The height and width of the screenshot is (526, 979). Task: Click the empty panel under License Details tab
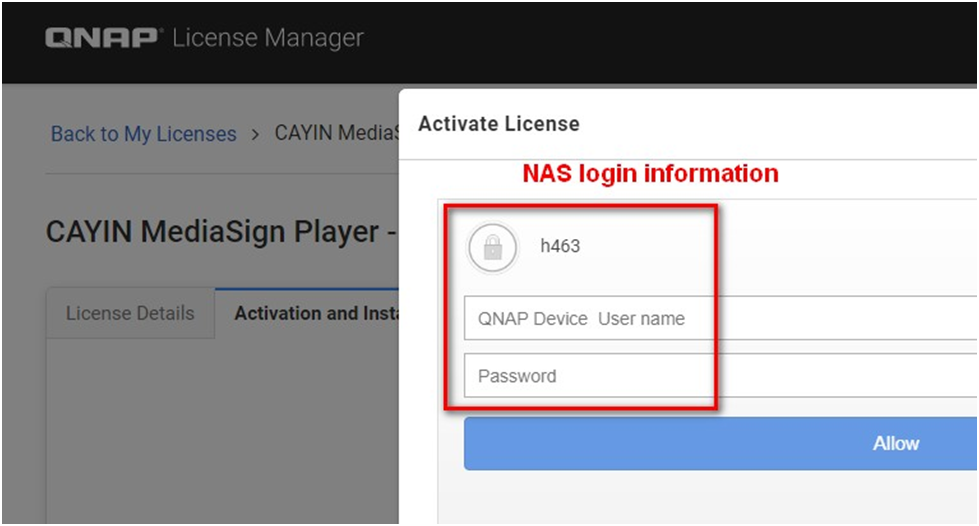coord(220,430)
